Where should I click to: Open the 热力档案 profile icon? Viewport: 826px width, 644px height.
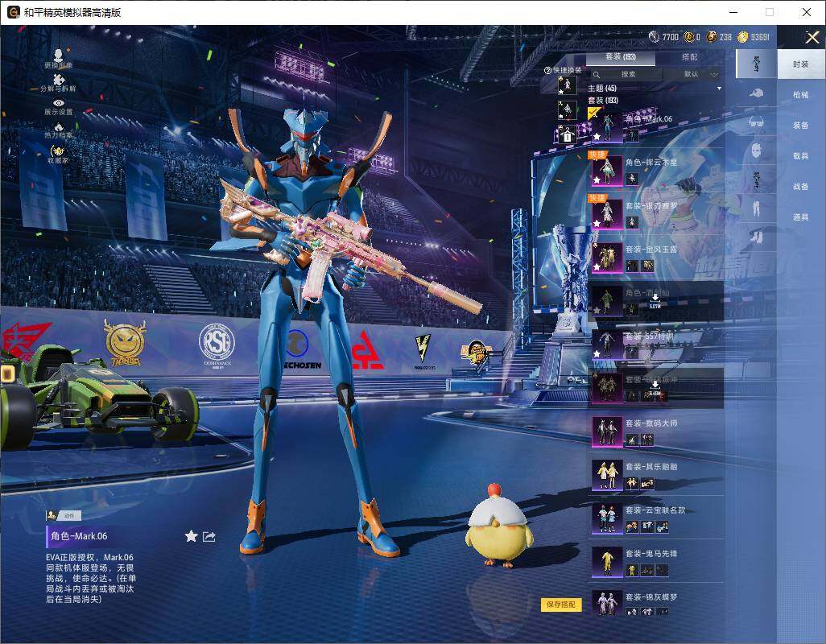(x=59, y=126)
